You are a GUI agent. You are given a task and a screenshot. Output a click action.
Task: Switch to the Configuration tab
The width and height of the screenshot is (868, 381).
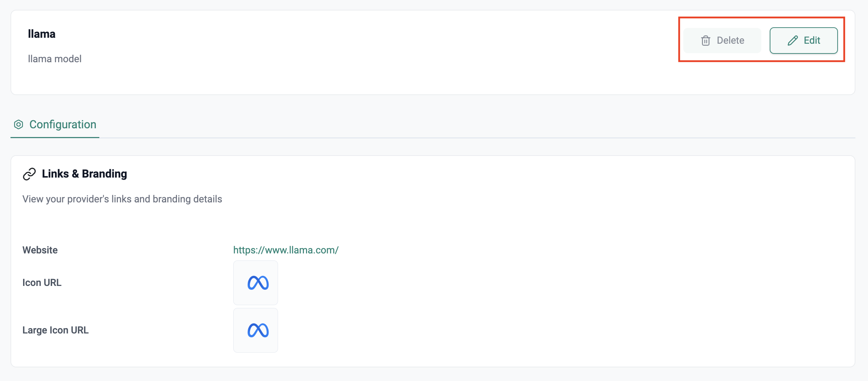point(63,124)
